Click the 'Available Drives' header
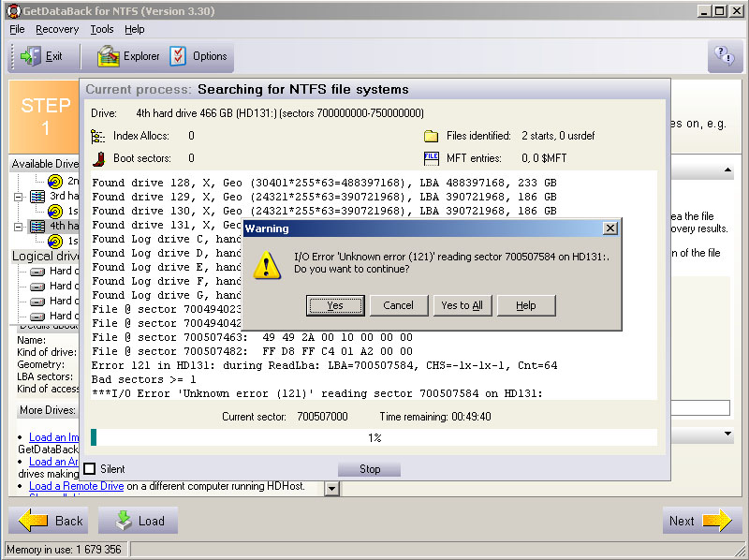The image size is (749, 560). tap(45, 164)
